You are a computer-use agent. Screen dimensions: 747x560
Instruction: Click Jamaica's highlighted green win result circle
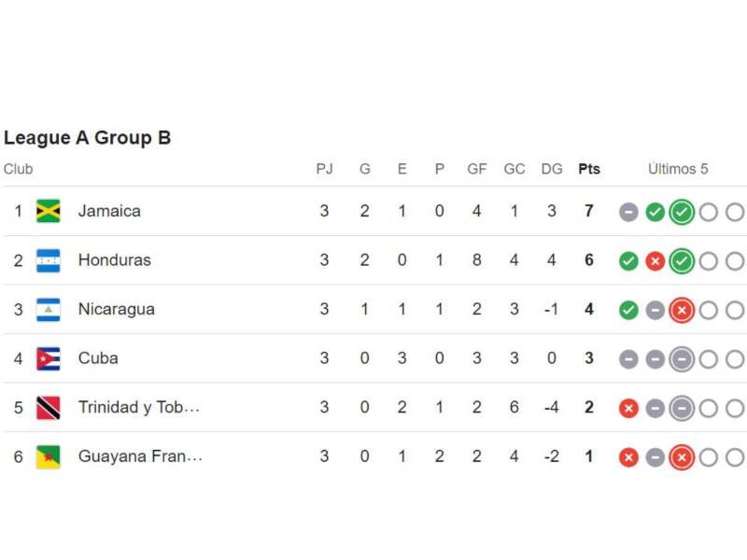(681, 211)
